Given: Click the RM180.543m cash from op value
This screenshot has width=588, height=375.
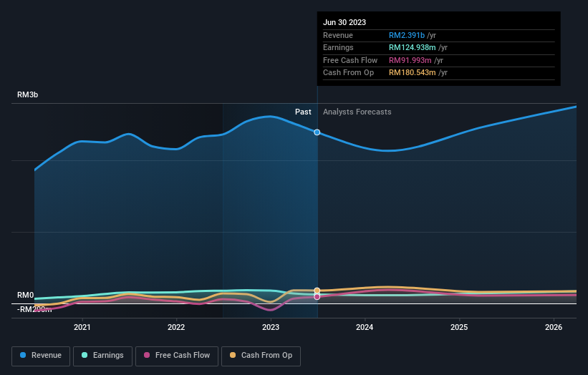Looking at the screenshot, I should pyautogui.click(x=412, y=73).
